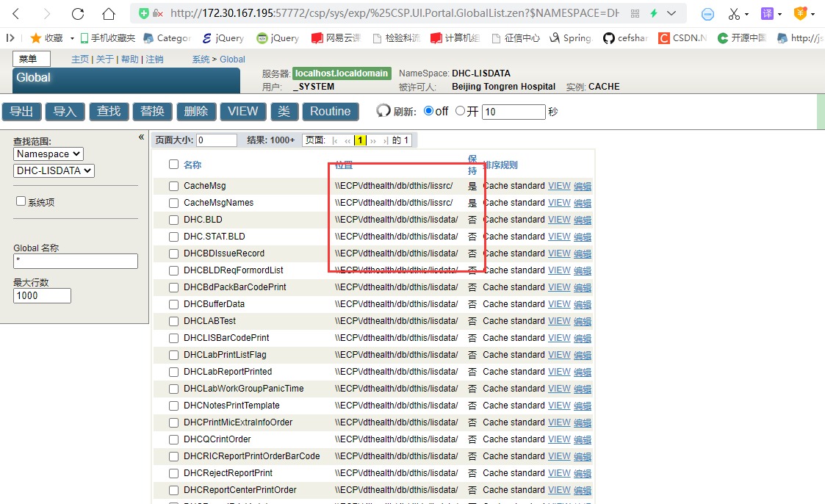
Task: Click the 导出 export button
Action: tap(21, 112)
